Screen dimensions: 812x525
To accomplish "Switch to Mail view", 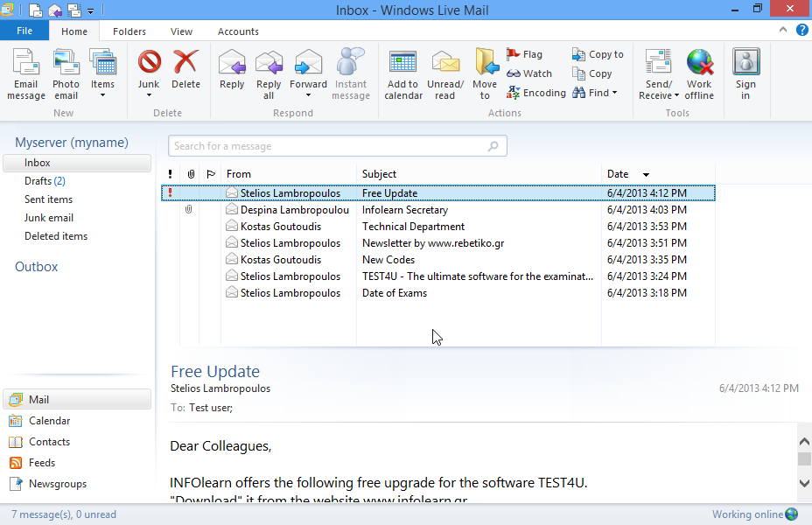I will [x=77, y=400].
